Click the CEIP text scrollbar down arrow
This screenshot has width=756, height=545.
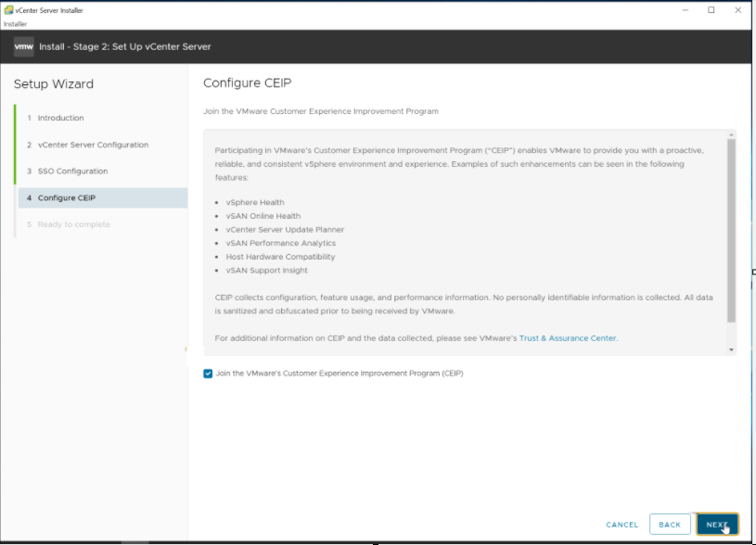731,349
